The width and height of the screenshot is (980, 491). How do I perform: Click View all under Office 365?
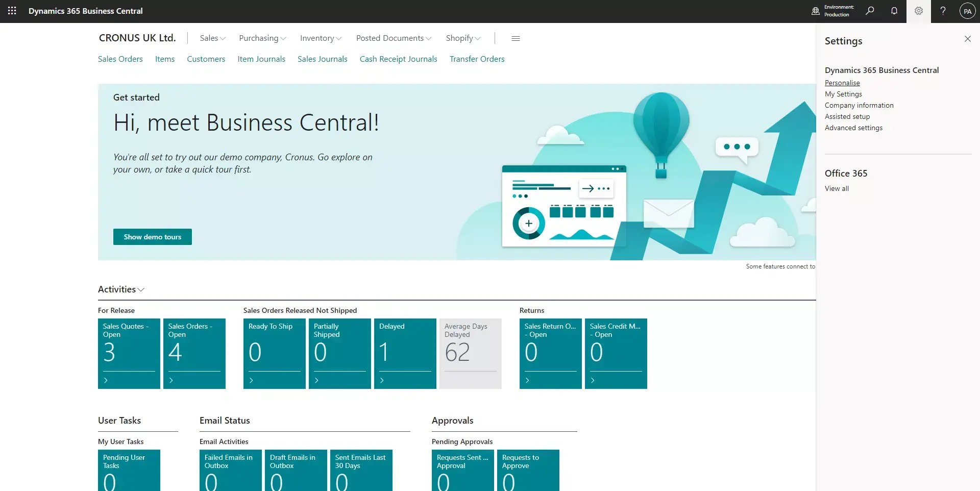pyautogui.click(x=837, y=188)
